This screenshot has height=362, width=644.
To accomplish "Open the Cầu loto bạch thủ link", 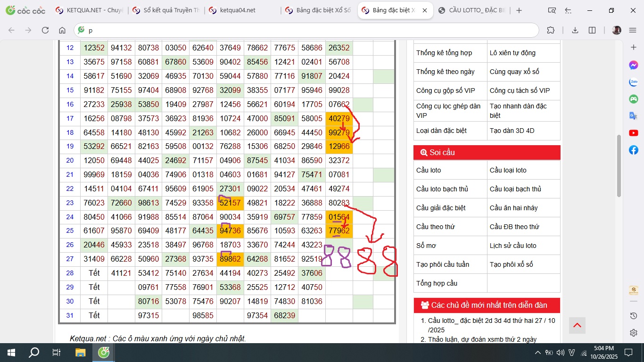I will pos(442,189).
